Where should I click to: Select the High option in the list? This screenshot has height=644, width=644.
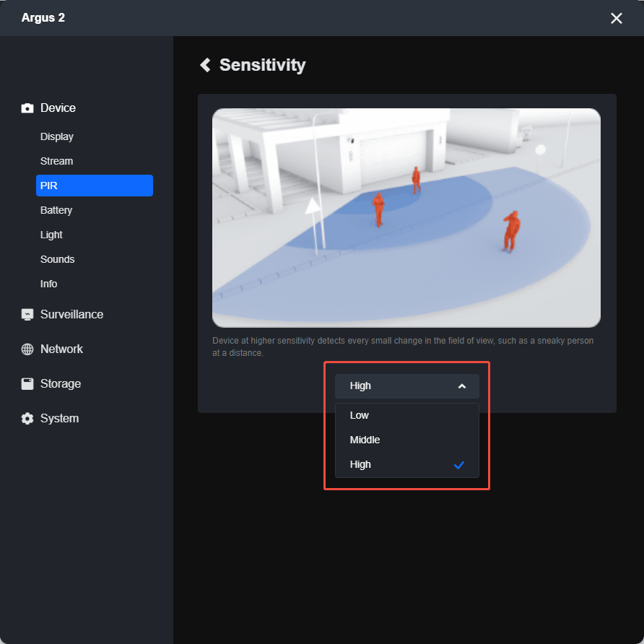(x=406, y=464)
